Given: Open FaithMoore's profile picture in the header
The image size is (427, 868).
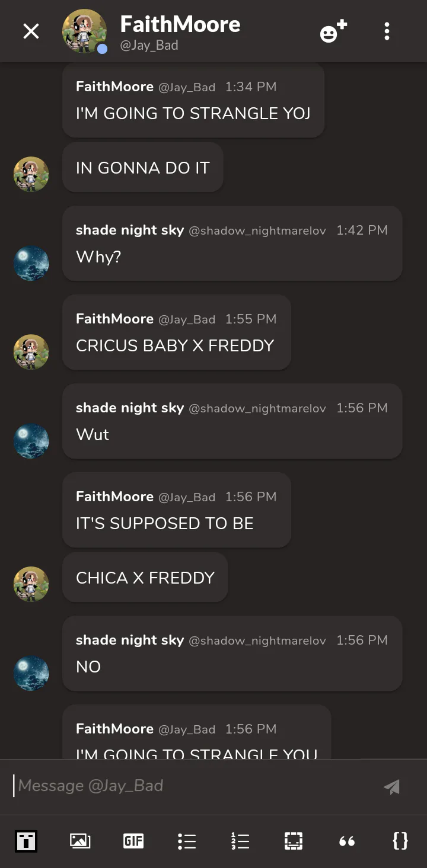Looking at the screenshot, I should click(x=84, y=31).
